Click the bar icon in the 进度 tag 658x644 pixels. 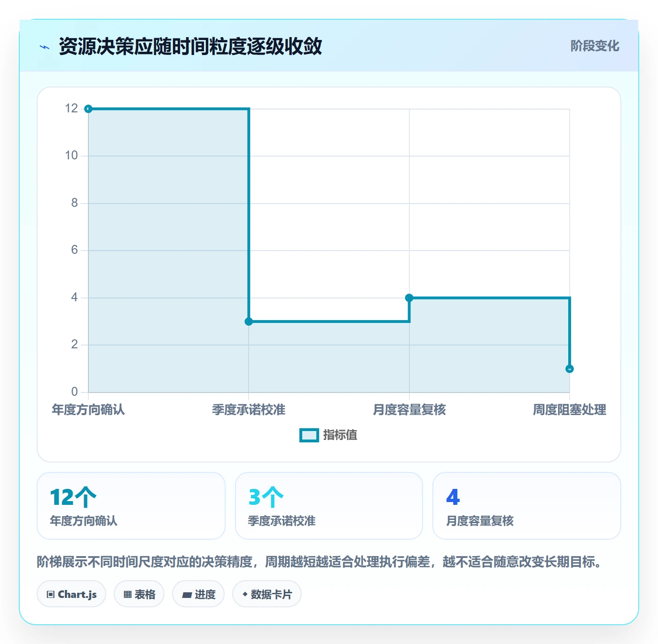point(187,595)
